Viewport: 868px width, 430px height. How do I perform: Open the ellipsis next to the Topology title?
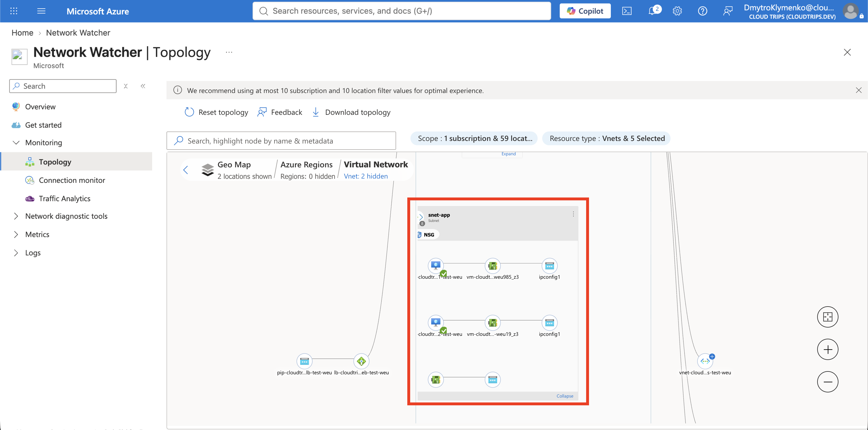coord(229,52)
